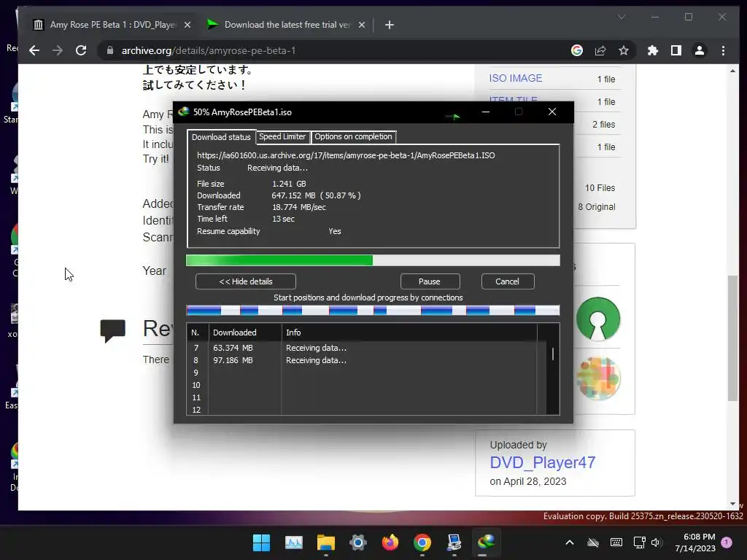Bookmark this page with the star
The width and height of the screenshot is (747, 560).
pyautogui.click(x=624, y=50)
